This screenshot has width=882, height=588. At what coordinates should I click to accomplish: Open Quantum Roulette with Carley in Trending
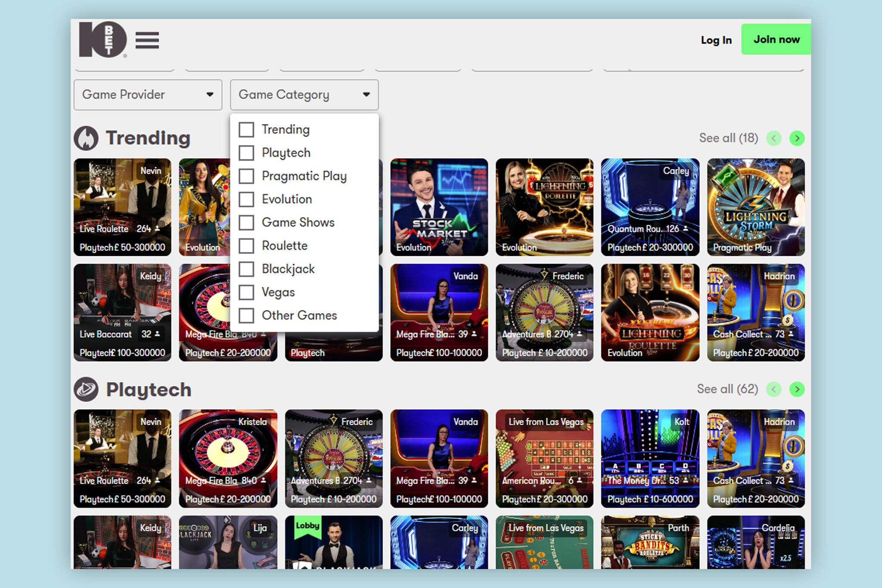point(650,207)
